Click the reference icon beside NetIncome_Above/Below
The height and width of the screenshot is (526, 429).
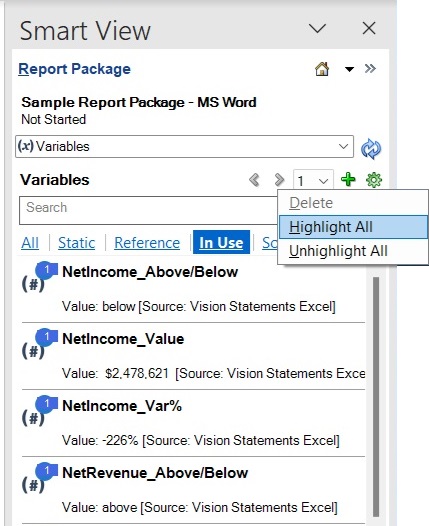click(x=39, y=276)
